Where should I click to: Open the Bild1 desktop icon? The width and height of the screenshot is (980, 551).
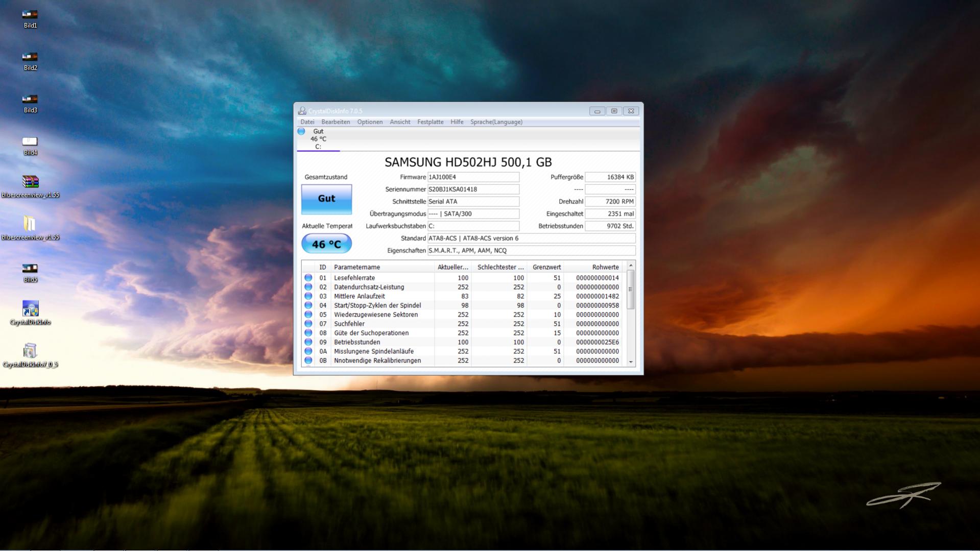pos(30,18)
